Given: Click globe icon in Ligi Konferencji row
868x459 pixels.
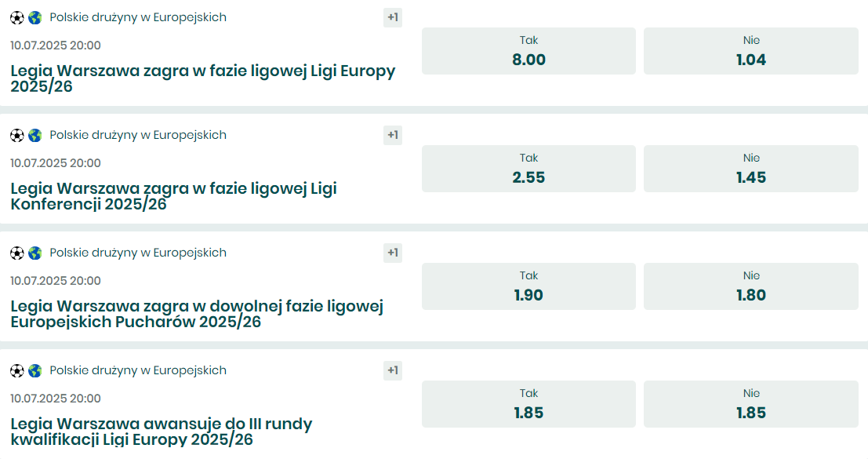Looking at the screenshot, I should [35, 135].
